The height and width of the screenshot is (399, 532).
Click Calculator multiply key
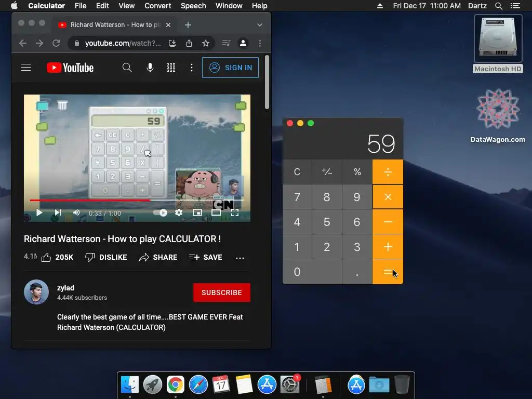click(388, 197)
